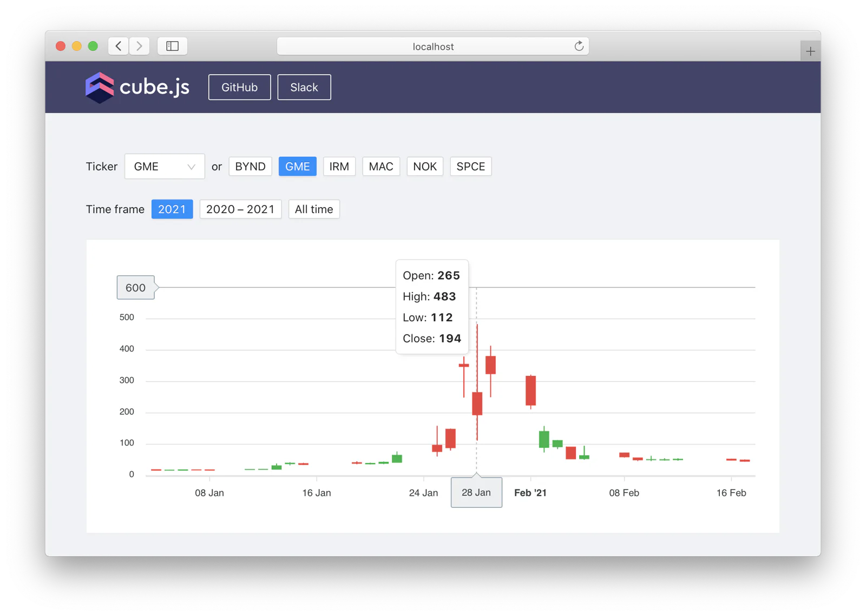Click the 16 Jan axis label

(317, 493)
